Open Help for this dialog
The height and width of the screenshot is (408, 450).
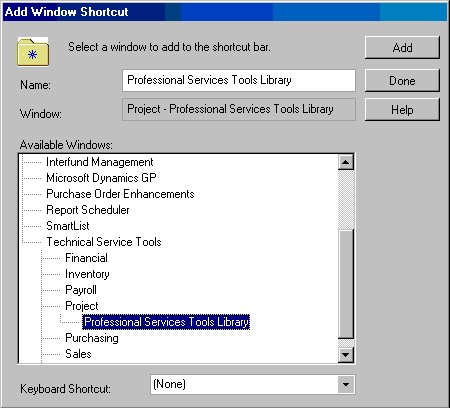coord(402,110)
